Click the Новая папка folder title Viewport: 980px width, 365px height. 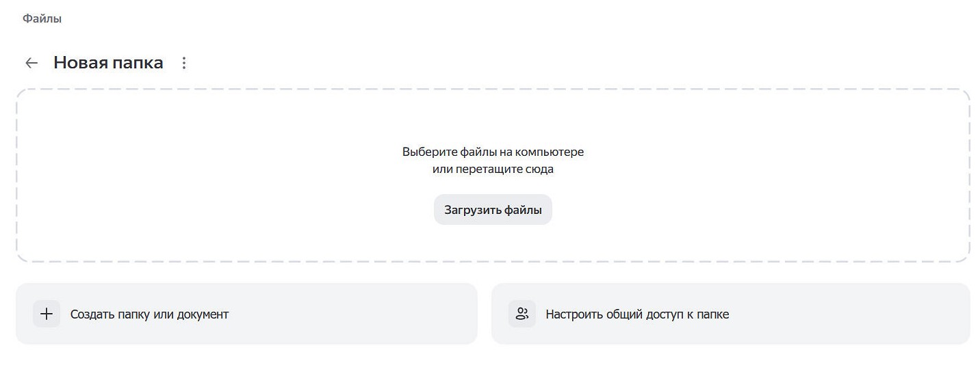coord(108,63)
